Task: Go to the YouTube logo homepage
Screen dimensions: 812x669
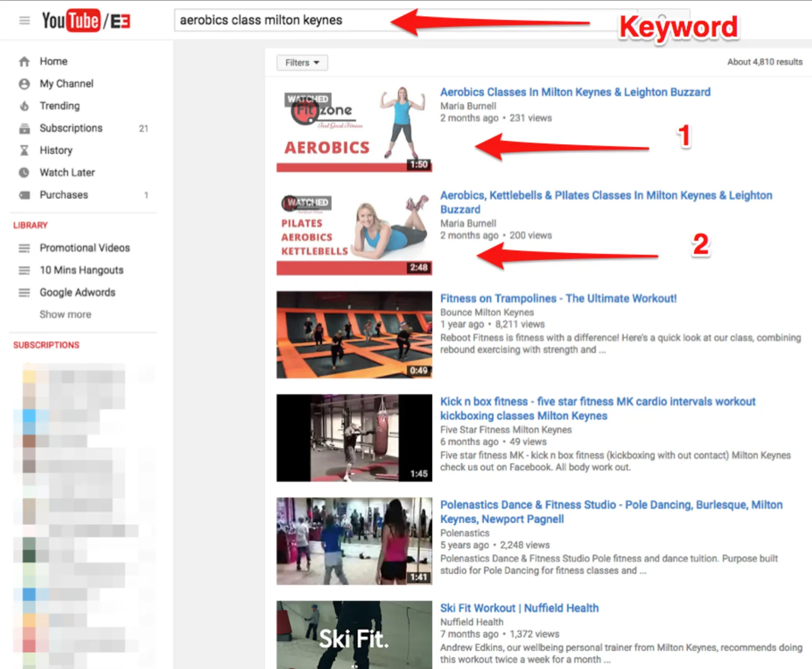Action: [86, 21]
